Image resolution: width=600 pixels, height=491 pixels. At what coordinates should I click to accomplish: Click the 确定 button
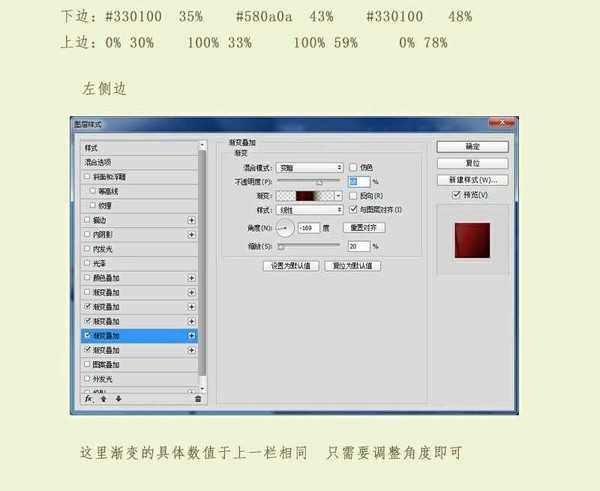[473, 147]
